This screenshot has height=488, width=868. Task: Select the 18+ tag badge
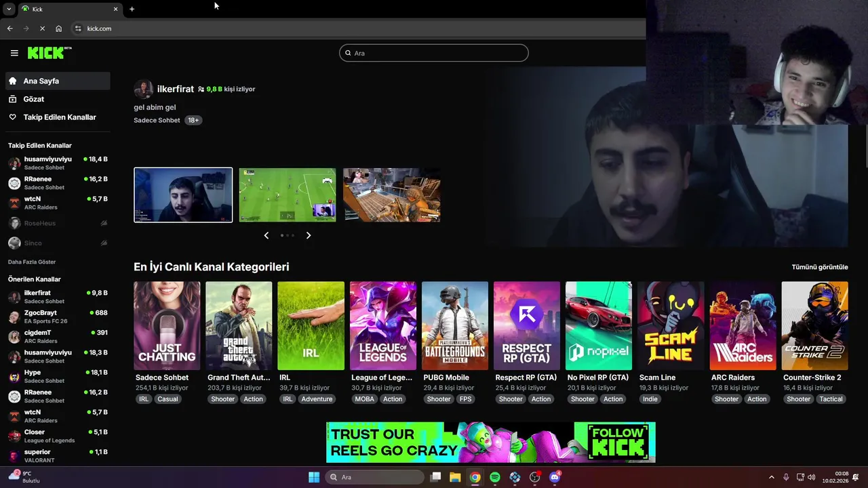click(x=193, y=120)
